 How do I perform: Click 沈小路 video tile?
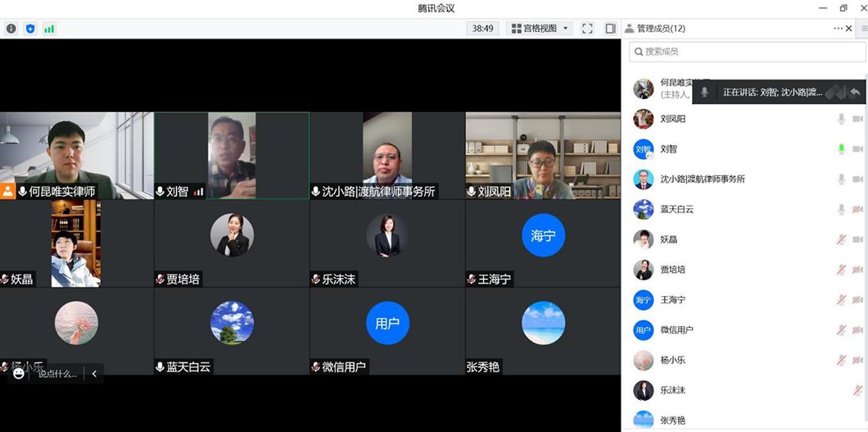pos(387,156)
